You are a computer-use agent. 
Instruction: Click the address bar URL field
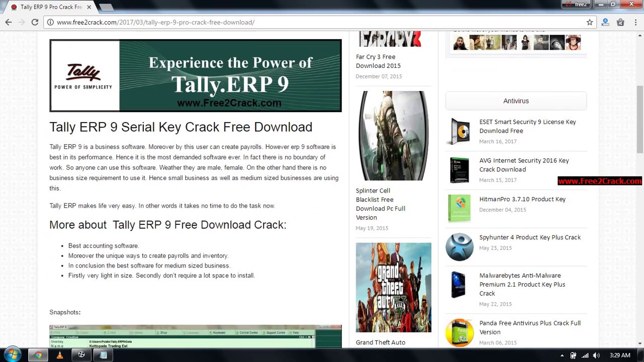click(x=320, y=22)
